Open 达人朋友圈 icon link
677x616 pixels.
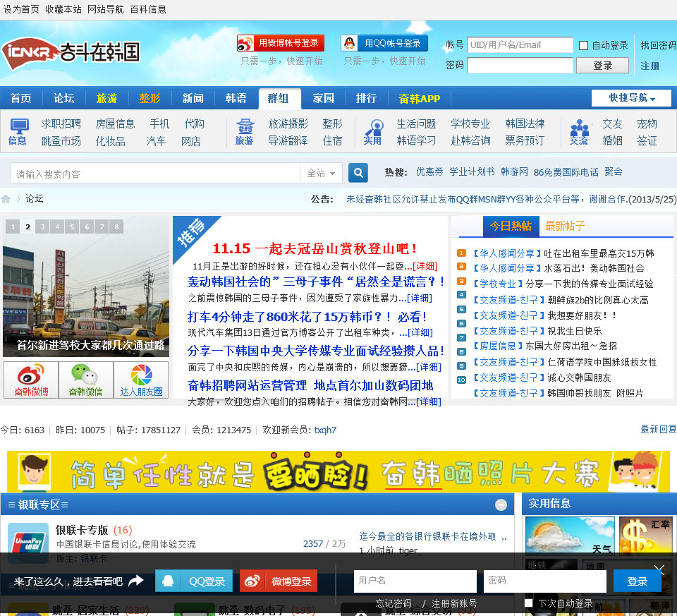click(x=141, y=380)
